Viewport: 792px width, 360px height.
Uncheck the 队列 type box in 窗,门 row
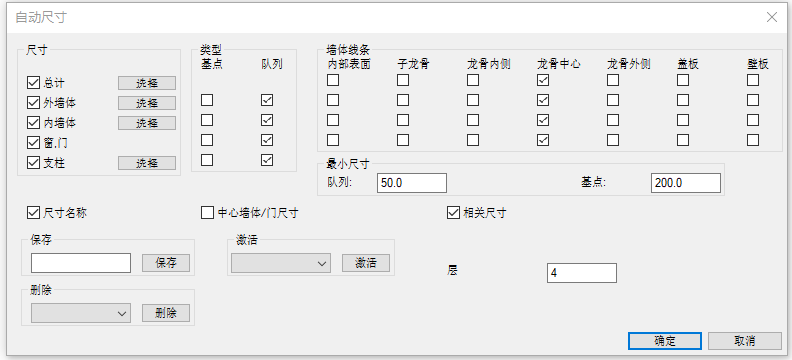[267, 140]
